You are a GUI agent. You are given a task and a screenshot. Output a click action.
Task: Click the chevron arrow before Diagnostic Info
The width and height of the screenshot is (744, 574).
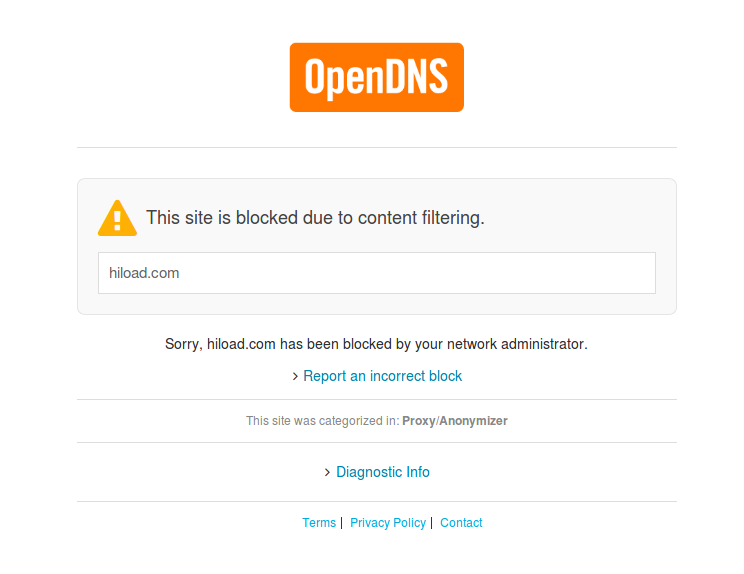(328, 473)
